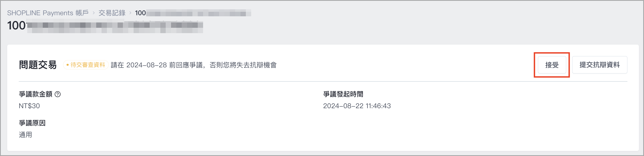644x156 pixels.
Task: Go to the 交易記錄 breadcrumb link
Action: (112, 13)
